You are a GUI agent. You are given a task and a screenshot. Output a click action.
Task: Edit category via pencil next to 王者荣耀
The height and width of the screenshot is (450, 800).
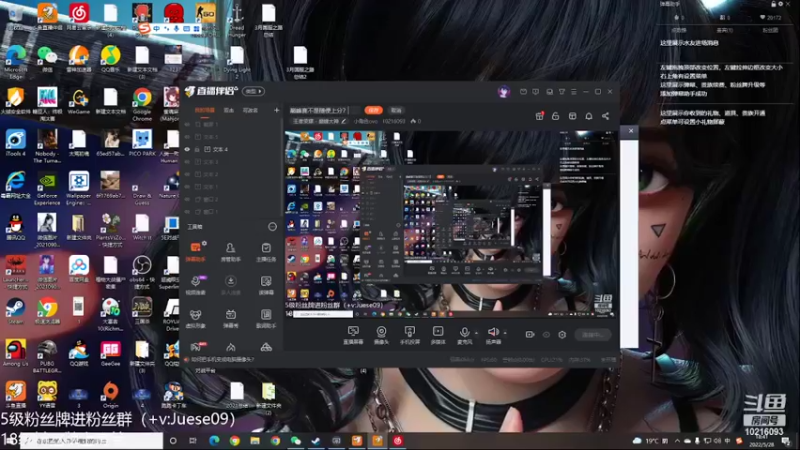[x=344, y=121]
